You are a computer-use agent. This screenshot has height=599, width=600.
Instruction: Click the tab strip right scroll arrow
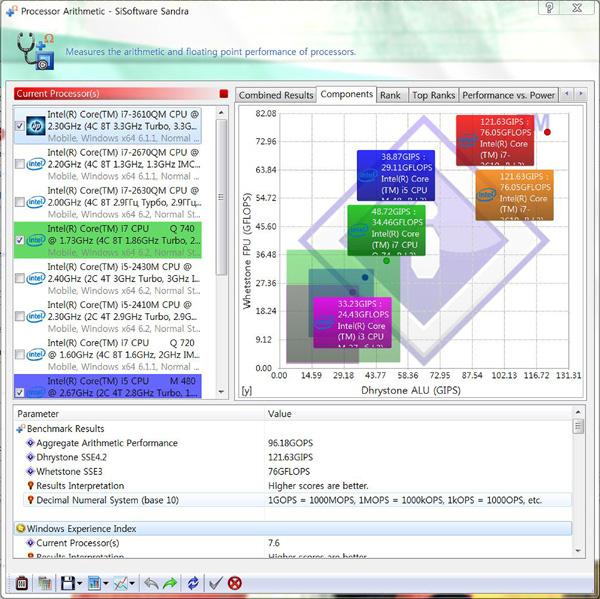[x=581, y=94]
